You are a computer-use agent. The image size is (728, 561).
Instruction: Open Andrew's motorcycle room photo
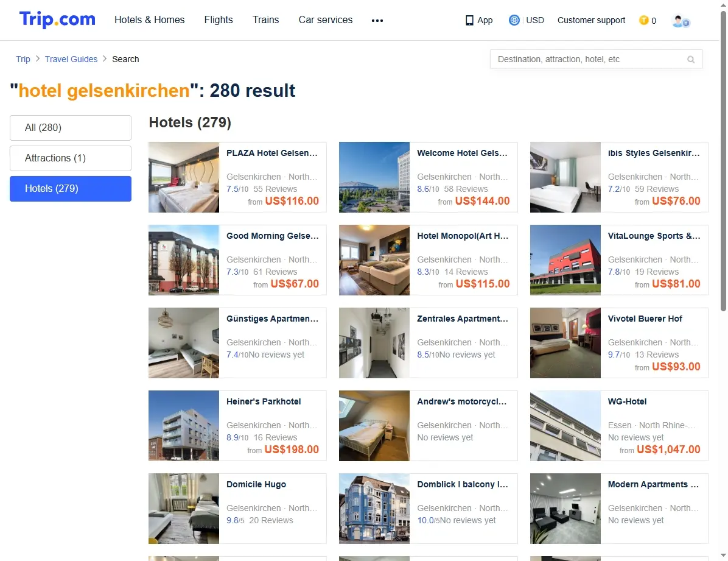pyautogui.click(x=374, y=426)
